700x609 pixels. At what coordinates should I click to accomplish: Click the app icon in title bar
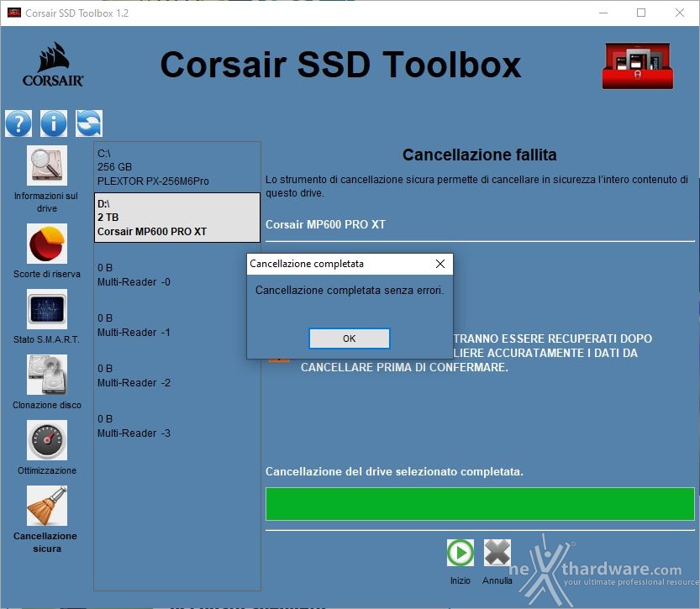tap(14, 13)
